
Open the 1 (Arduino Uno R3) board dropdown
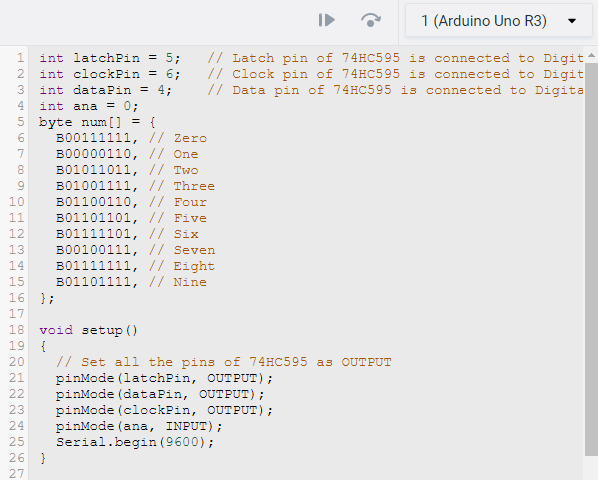pyautogui.click(x=498, y=21)
